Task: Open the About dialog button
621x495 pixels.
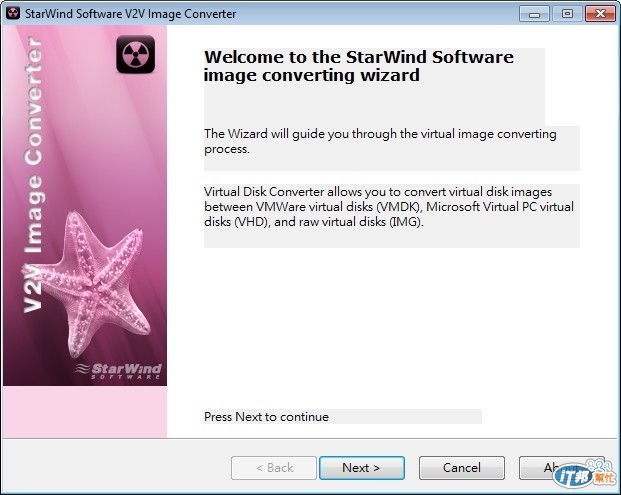Action: click(562, 468)
